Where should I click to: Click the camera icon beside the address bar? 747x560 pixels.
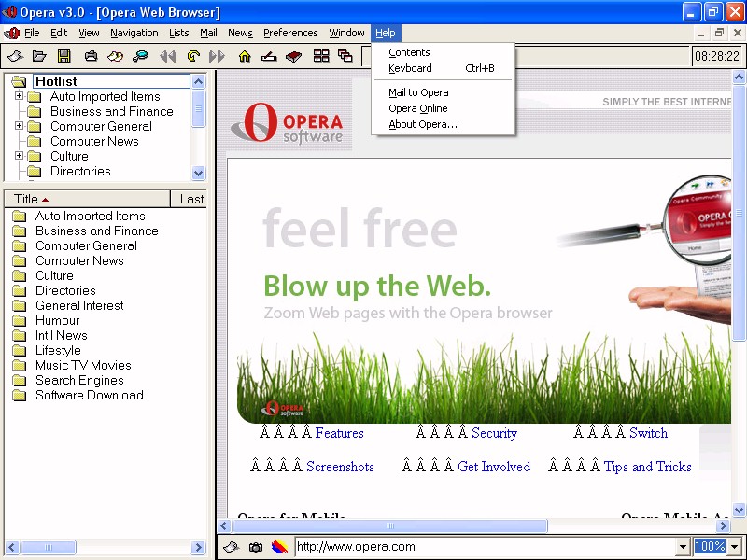click(256, 547)
